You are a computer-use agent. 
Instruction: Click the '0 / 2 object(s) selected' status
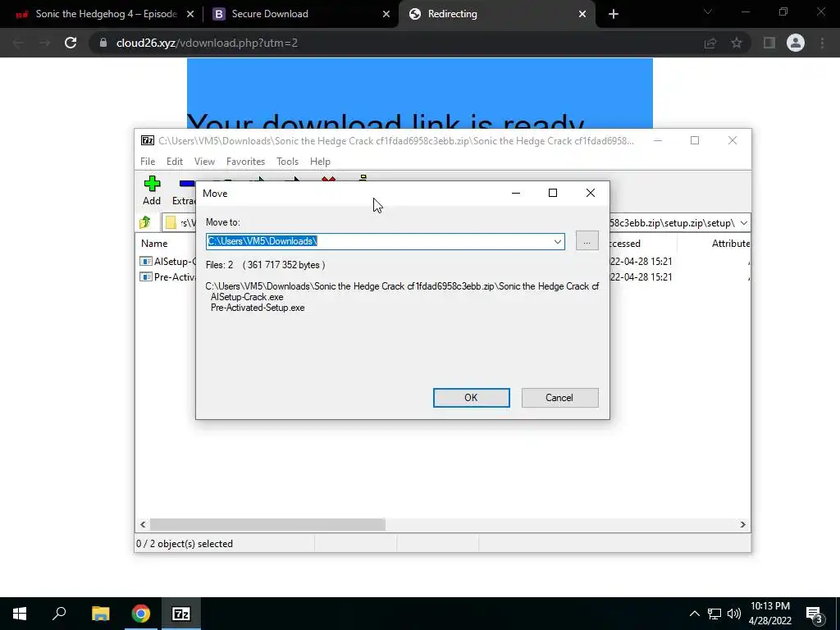coord(185,544)
